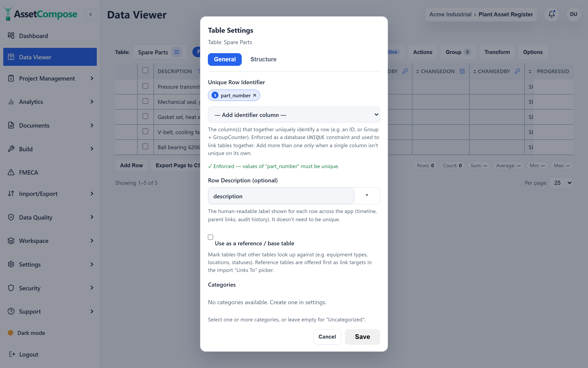Click the Data Quality shield icon
This screenshot has width=588, height=368.
tap(11, 217)
